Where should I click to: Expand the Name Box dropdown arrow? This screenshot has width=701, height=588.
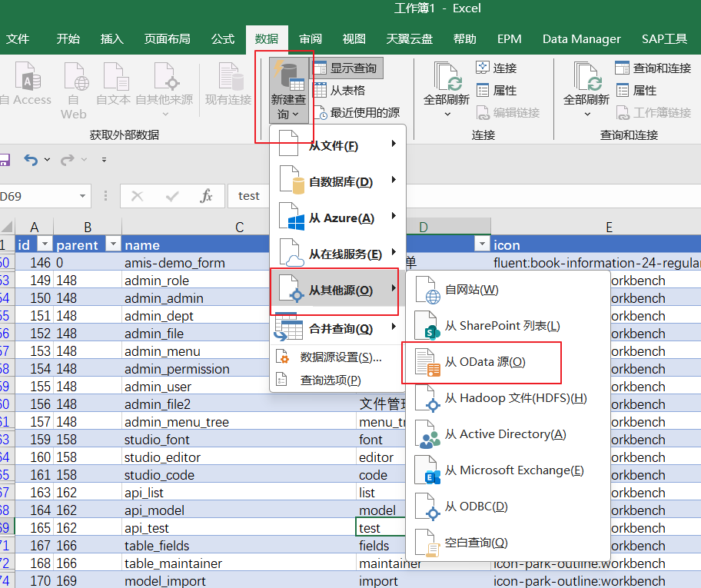click(x=83, y=197)
